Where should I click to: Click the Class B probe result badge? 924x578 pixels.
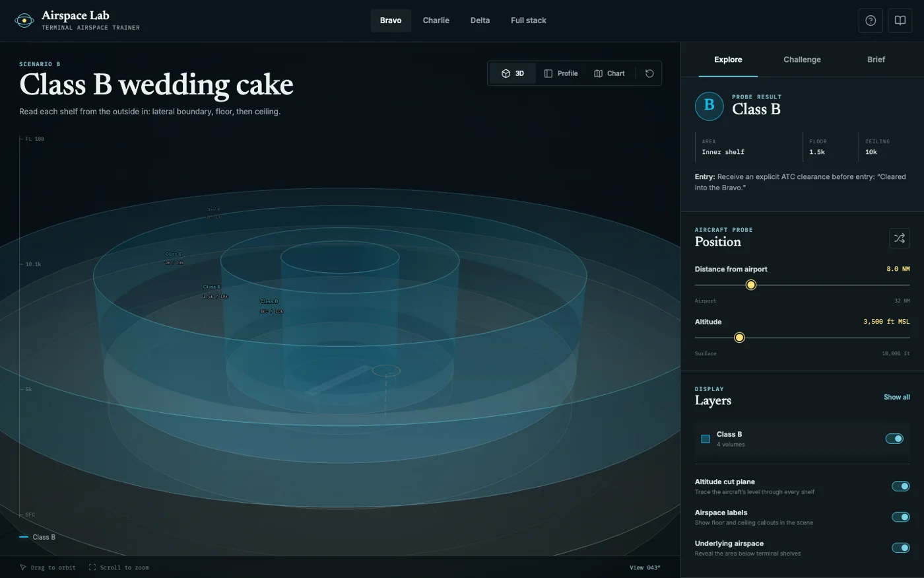(x=709, y=106)
